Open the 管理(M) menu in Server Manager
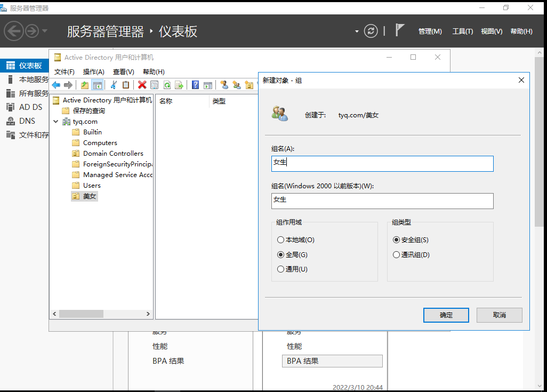The height and width of the screenshot is (392, 547). coord(430,31)
